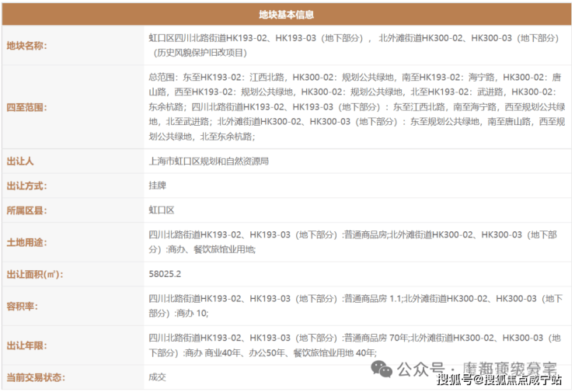575x392 pixels.
Task: Click the 上海市虹口区规划和自然资源局 value
Action: point(208,161)
